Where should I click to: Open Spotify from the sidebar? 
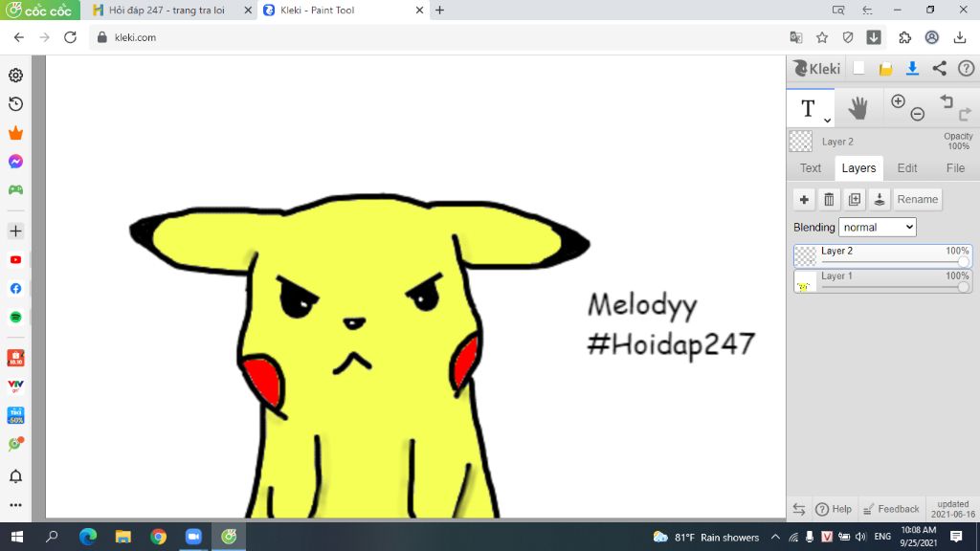click(15, 318)
